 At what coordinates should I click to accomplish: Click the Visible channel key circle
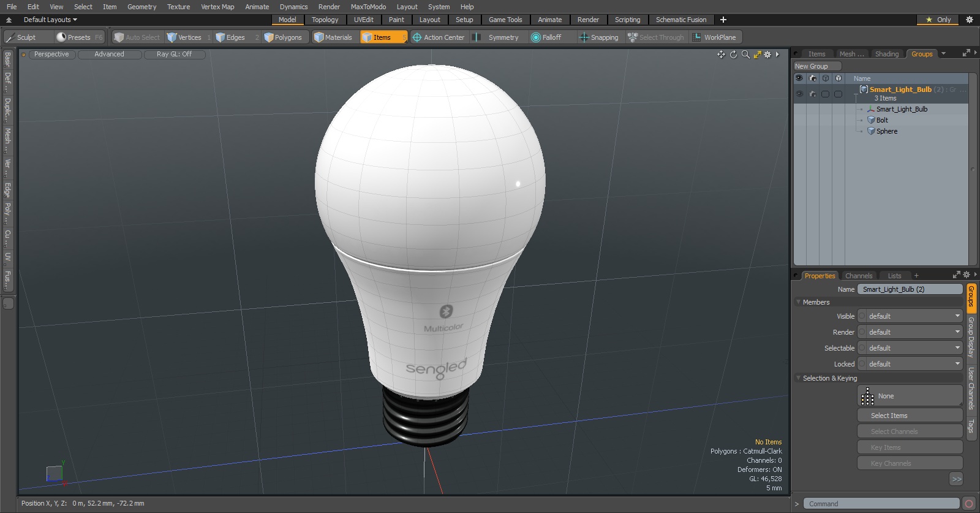pyautogui.click(x=862, y=316)
